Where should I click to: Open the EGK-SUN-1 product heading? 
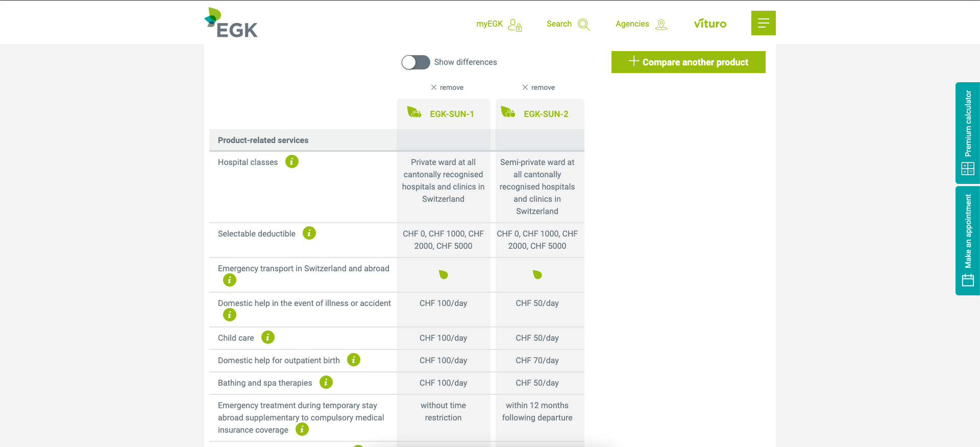click(452, 114)
